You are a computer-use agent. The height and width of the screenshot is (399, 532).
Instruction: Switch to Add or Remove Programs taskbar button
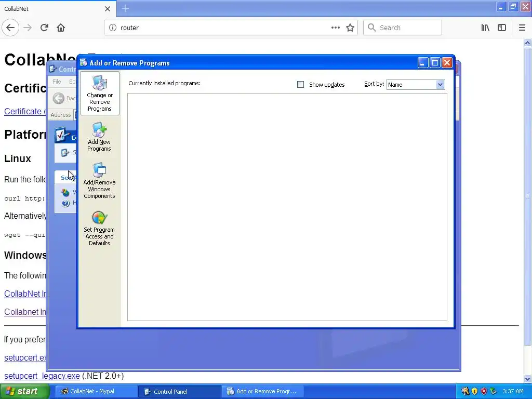click(x=262, y=391)
